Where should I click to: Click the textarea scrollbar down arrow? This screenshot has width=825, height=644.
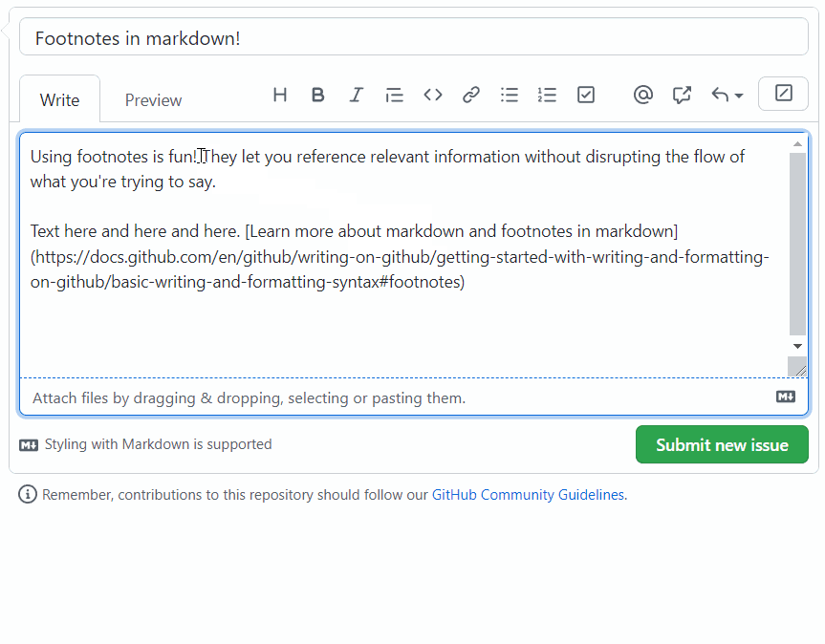coord(797,346)
